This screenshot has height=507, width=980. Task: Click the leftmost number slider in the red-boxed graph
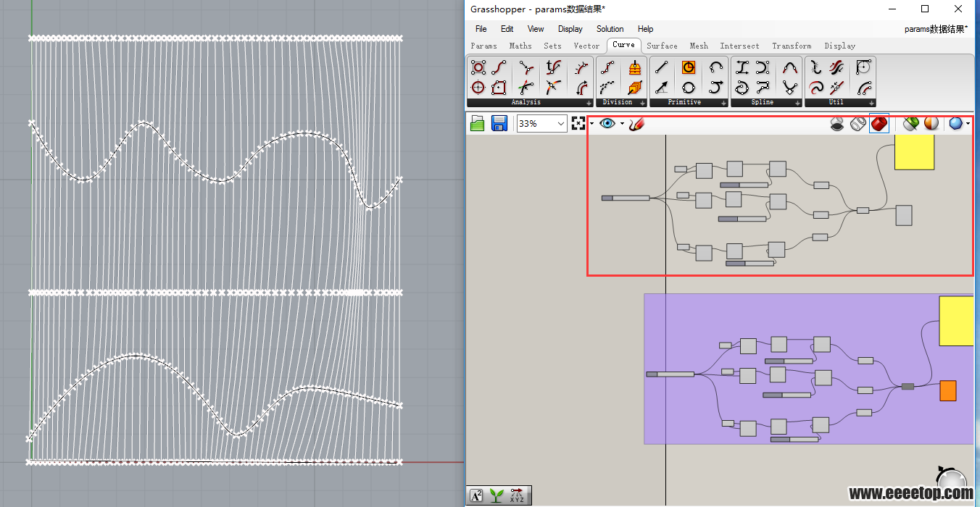pos(626,198)
